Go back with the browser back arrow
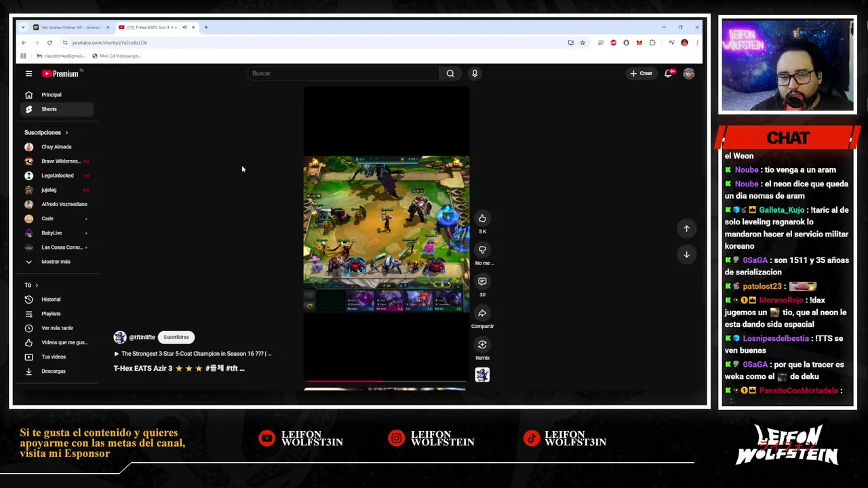Image resolution: width=868 pixels, height=488 pixels. [x=24, y=43]
